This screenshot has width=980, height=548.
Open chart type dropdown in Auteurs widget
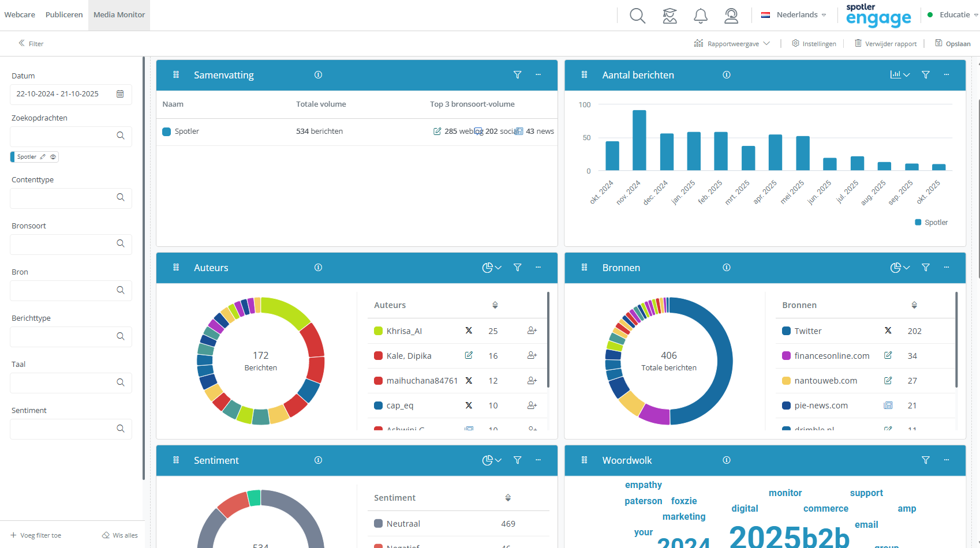click(x=492, y=268)
